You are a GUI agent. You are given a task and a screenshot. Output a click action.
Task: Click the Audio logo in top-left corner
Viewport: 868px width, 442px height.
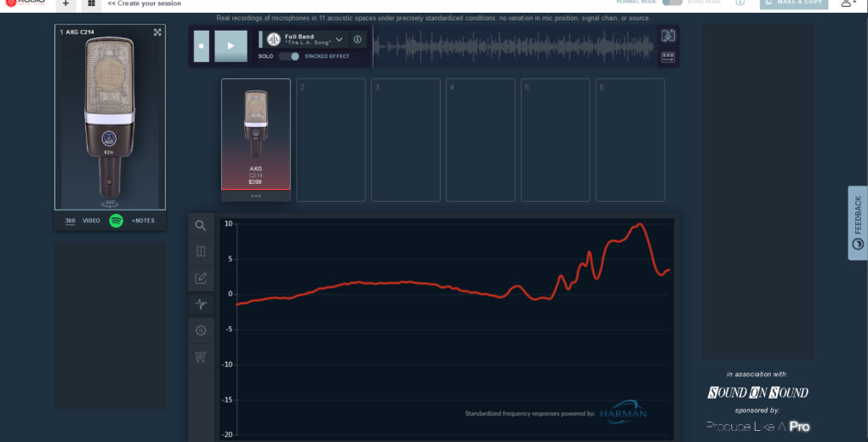[x=25, y=3]
